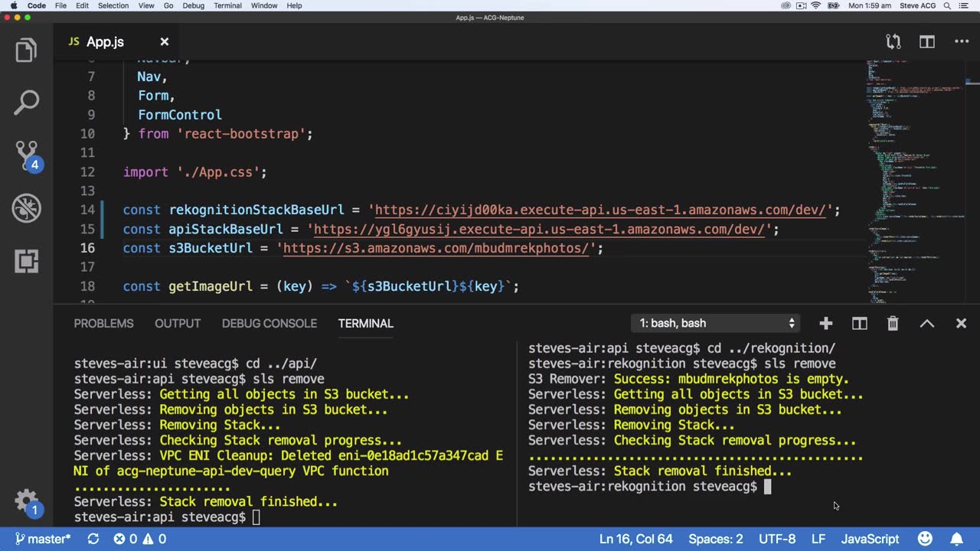Viewport: 980px width, 551px height.
Task: Open the Extensions panel icon
Action: pyautogui.click(x=26, y=261)
